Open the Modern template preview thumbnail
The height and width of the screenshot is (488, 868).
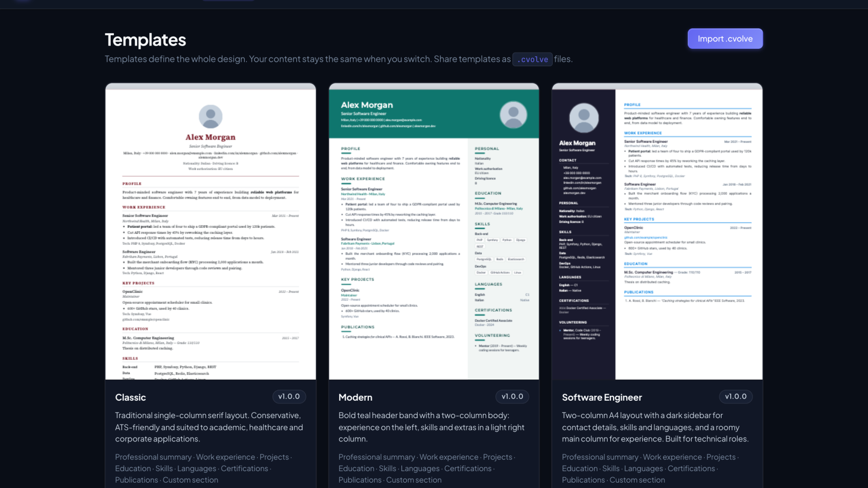click(x=434, y=232)
